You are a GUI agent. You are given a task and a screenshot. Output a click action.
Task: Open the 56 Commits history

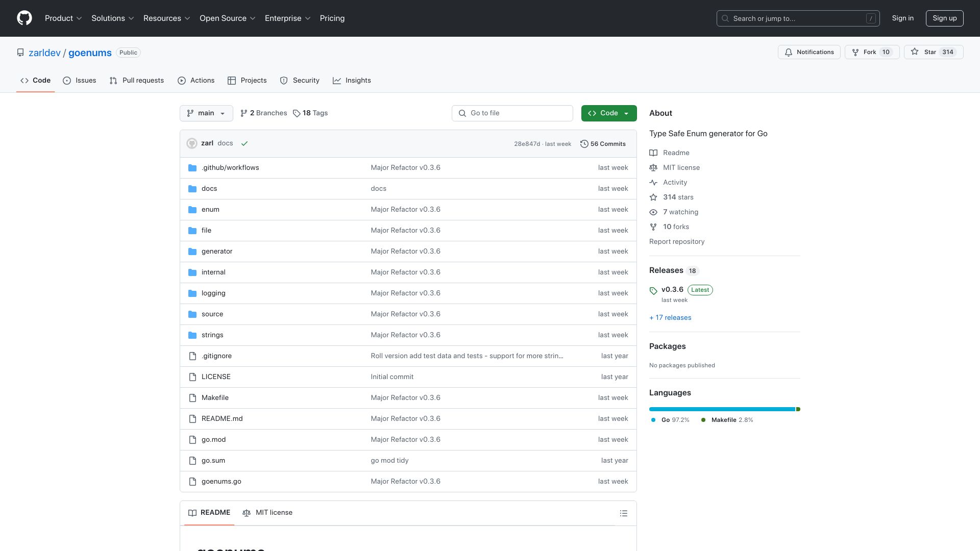point(603,144)
